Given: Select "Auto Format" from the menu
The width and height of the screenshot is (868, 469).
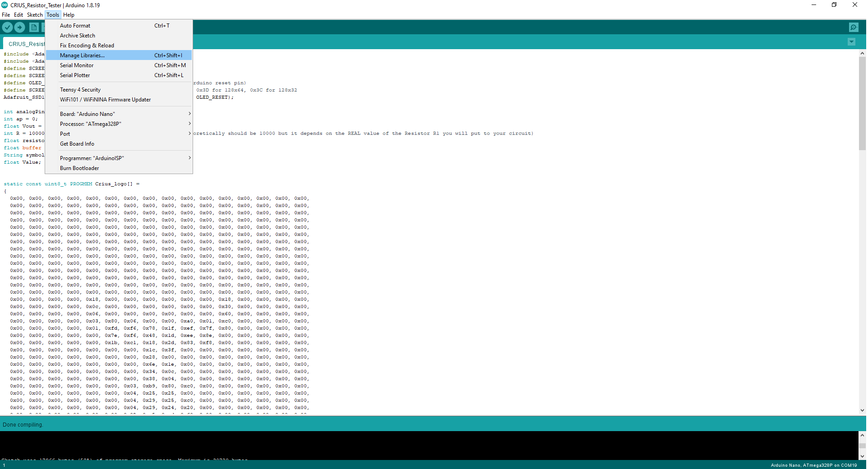Looking at the screenshot, I should pos(75,25).
